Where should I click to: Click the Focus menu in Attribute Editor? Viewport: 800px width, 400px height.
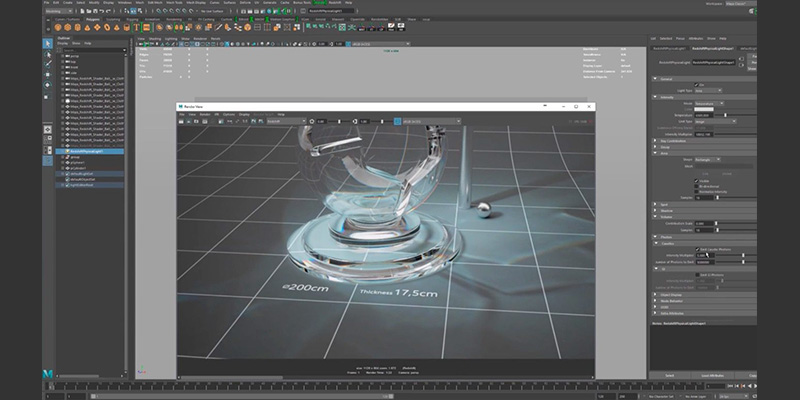pos(680,38)
